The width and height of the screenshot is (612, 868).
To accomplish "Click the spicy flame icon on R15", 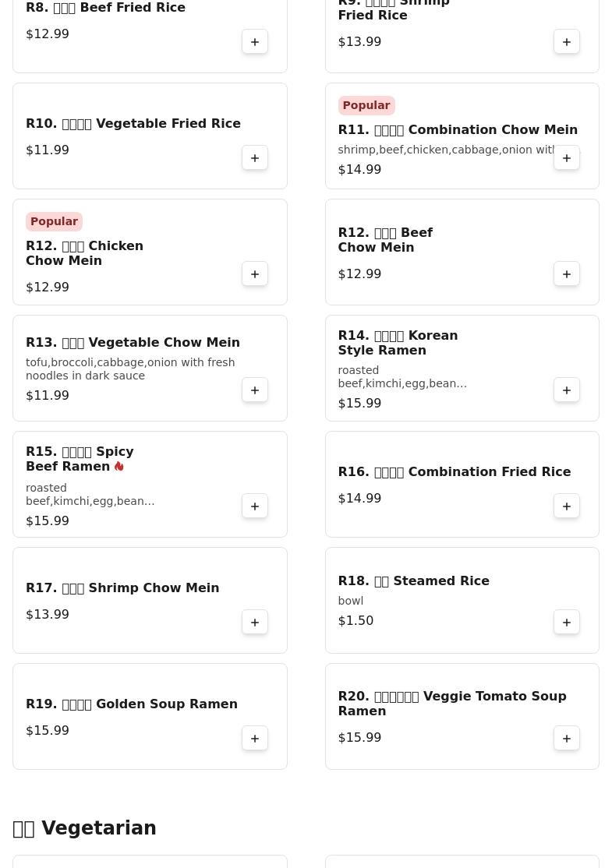I will pyautogui.click(x=119, y=466).
